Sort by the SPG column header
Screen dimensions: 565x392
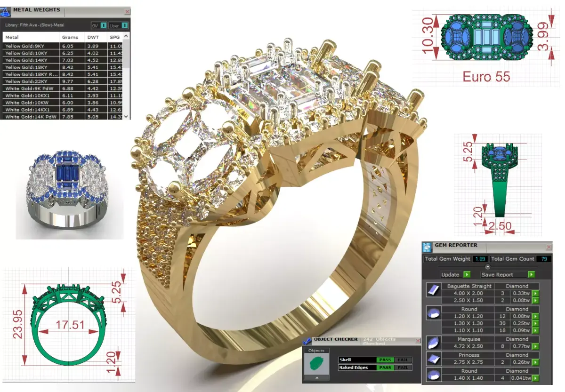[x=115, y=37]
